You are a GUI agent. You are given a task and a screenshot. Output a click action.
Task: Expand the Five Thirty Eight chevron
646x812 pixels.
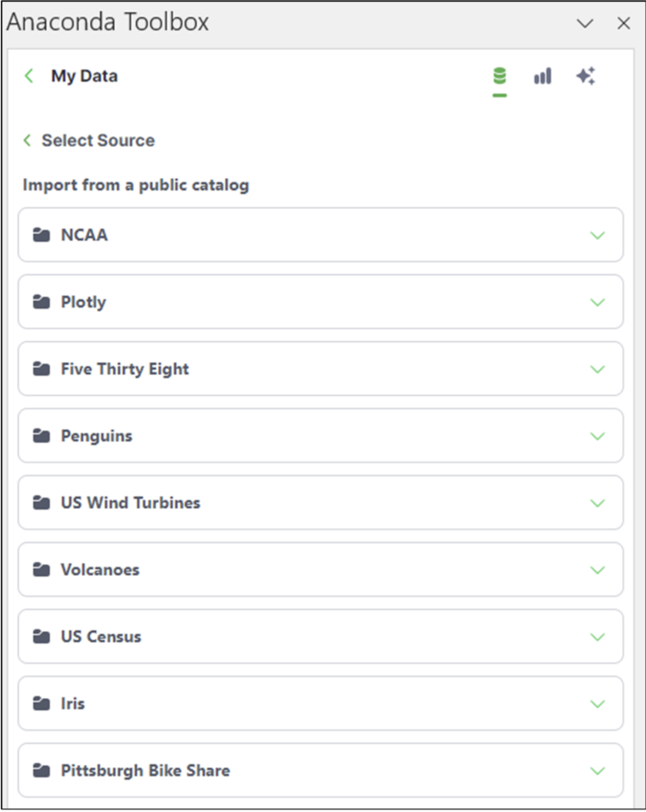(598, 369)
